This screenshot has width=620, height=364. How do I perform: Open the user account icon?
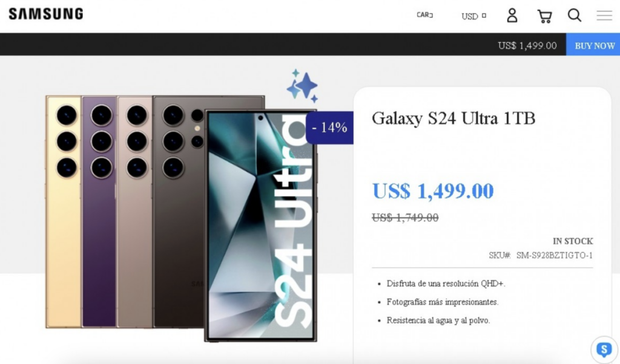pos(512,15)
